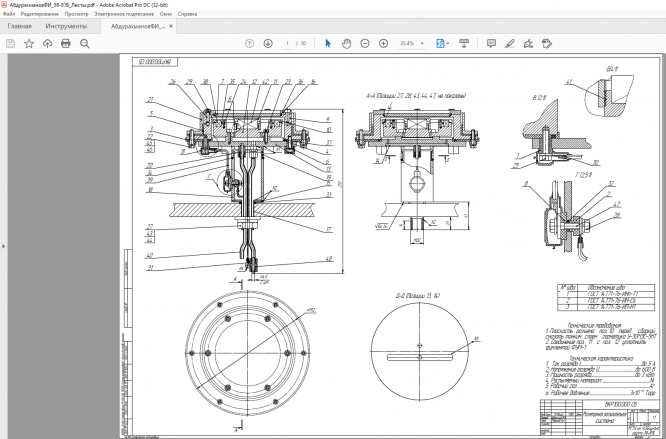666x439 pixels.
Task: Go to next page arrow
Action: coord(268,44)
